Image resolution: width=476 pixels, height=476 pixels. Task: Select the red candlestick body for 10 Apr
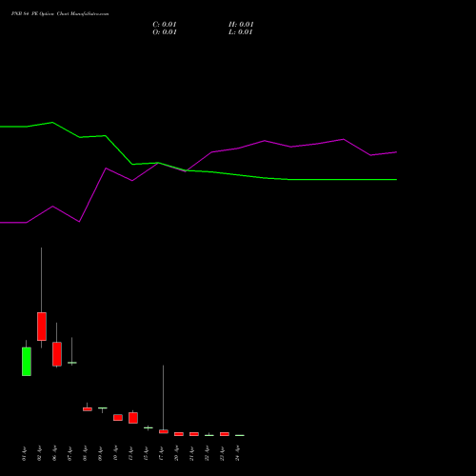(x=118, y=417)
